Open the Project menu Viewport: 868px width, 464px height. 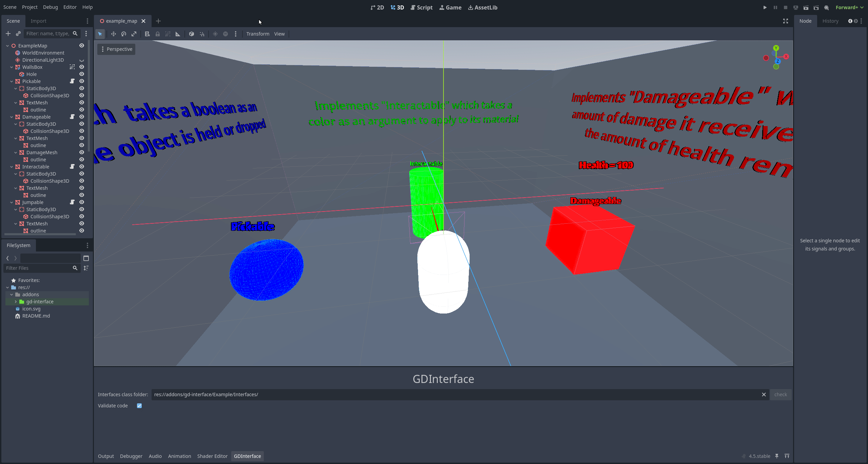pyautogui.click(x=29, y=7)
